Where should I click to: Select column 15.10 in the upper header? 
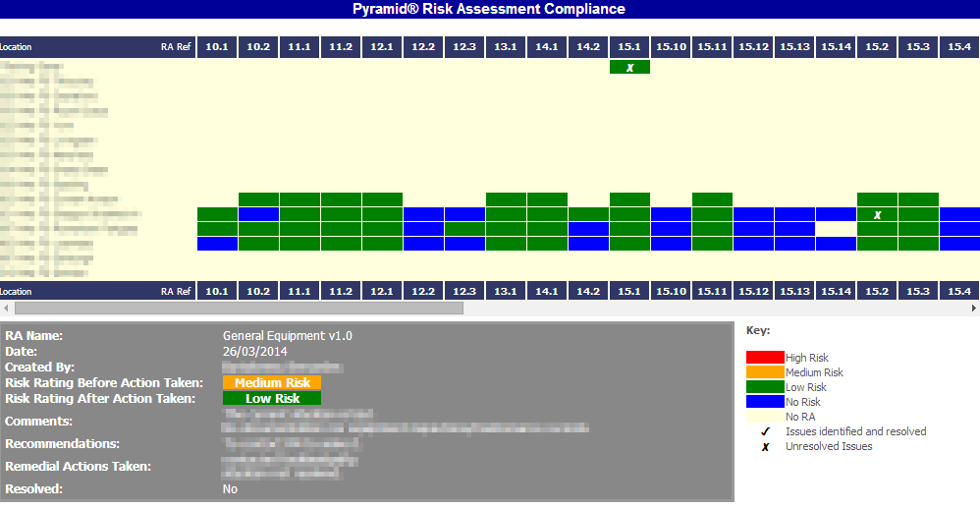[x=671, y=47]
